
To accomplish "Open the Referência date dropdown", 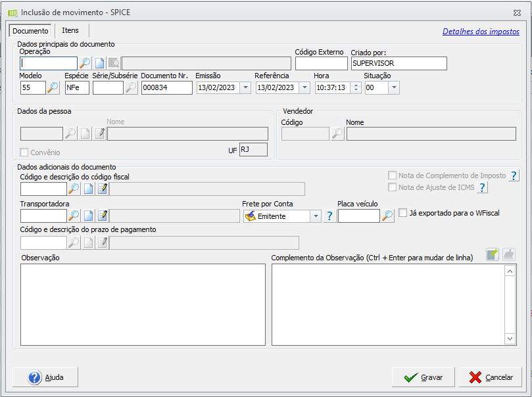I will point(304,87).
